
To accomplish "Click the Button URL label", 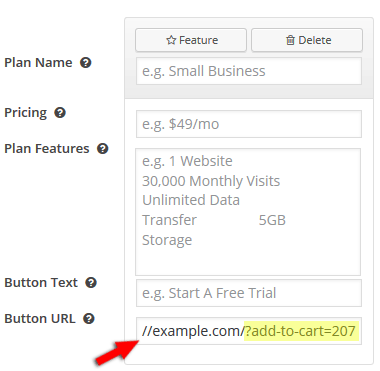I will point(40,319).
